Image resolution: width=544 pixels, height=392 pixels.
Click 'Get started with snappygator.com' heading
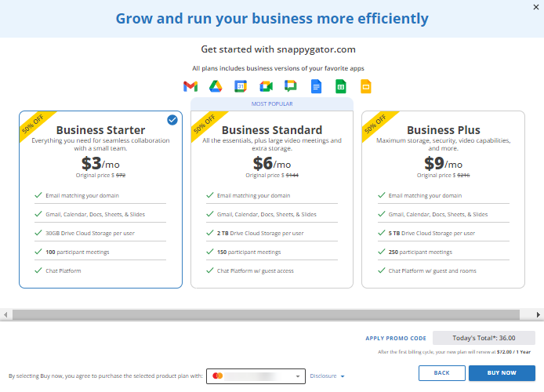coord(278,49)
